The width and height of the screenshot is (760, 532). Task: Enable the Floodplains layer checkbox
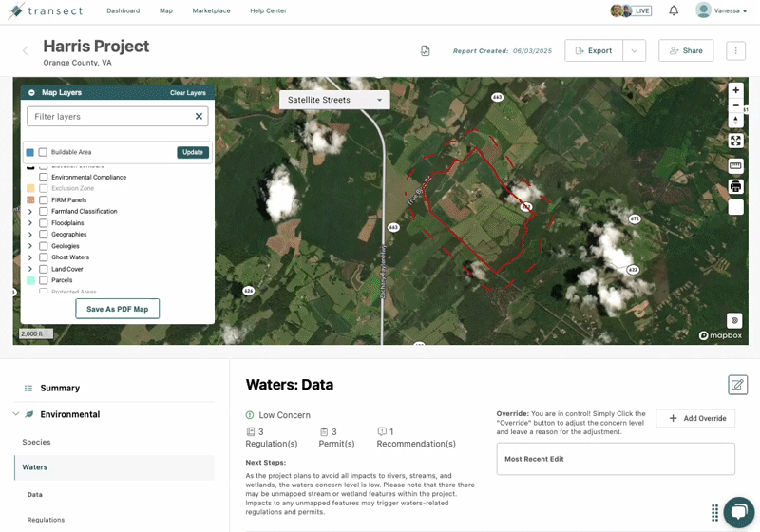tap(44, 223)
